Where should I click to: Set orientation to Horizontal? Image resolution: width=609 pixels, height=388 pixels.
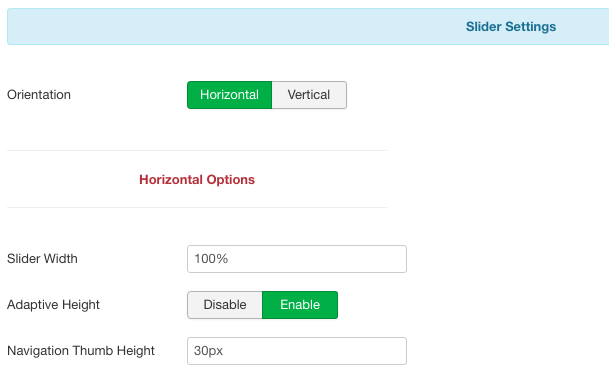click(229, 95)
